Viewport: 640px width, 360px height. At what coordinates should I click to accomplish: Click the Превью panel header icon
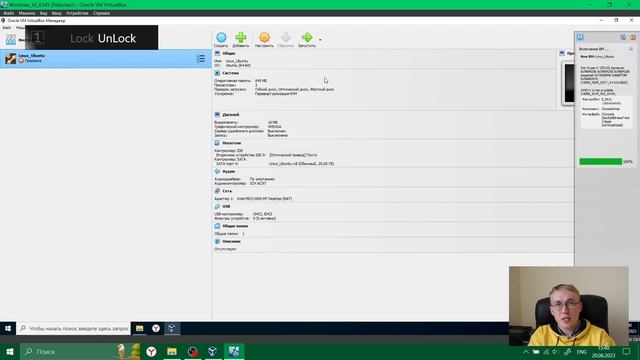[562, 53]
